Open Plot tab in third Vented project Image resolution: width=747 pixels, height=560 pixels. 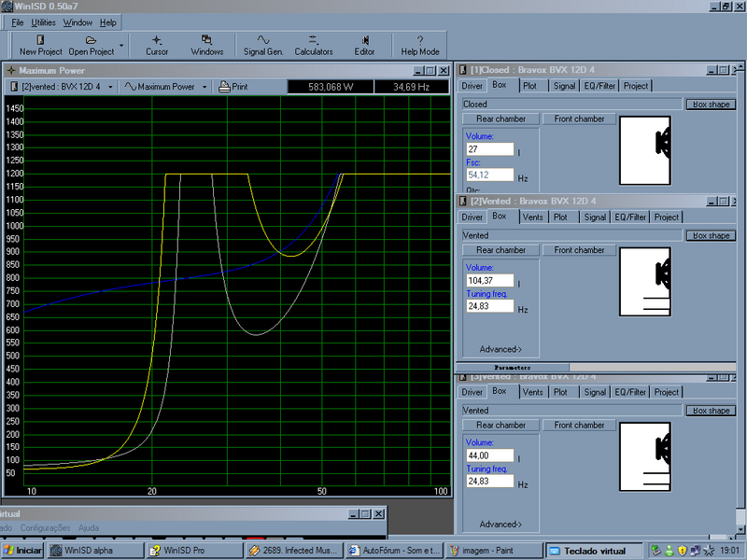pyautogui.click(x=560, y=392)
